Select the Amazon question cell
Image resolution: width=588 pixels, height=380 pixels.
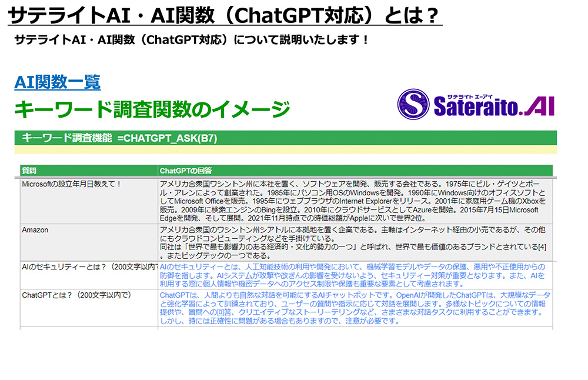click(x=89, y=242)
